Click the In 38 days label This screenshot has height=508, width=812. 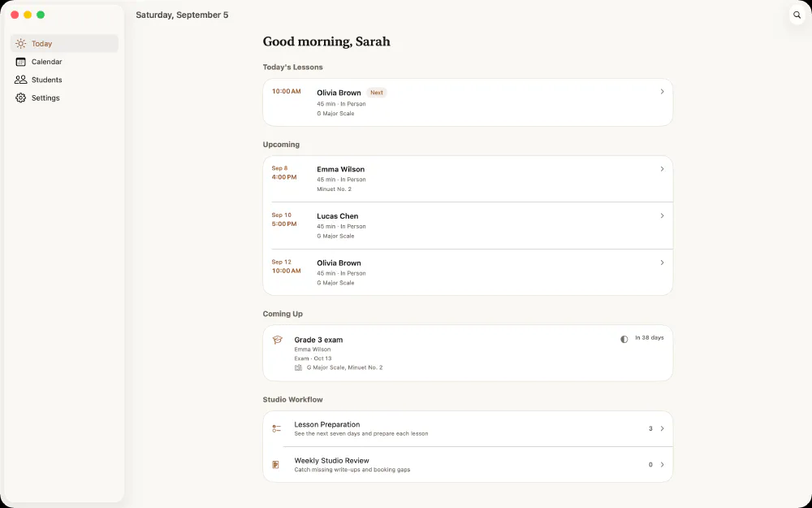[x=650, y=337]
